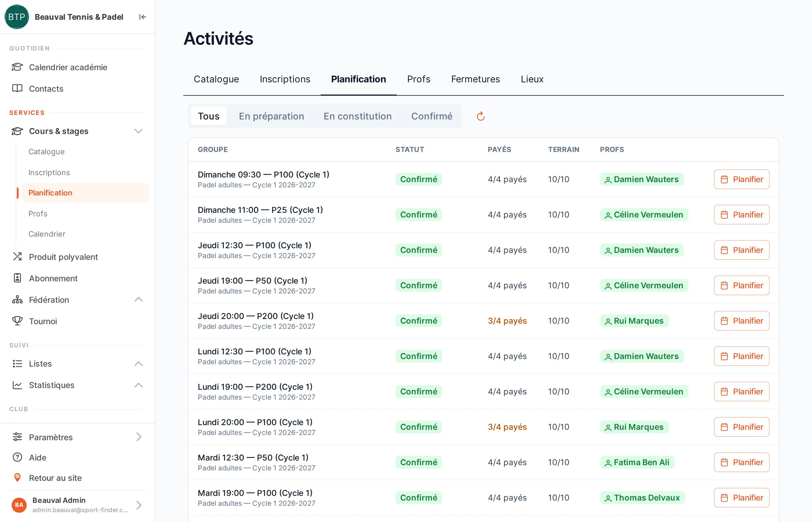Open the Fermetures tab
Viewport: 812px width, 522px height.
point(475,79)
